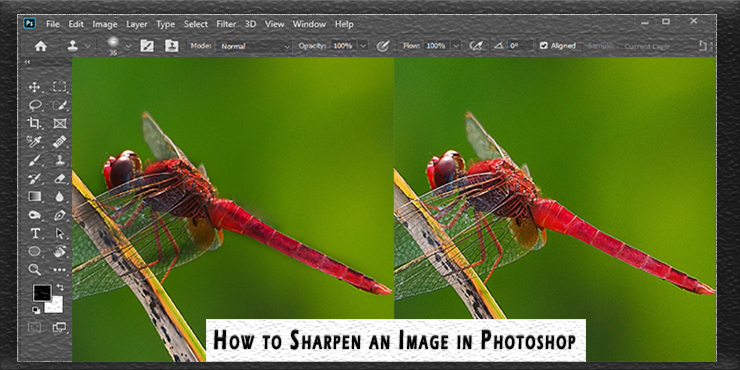Toggle pressure for opacity button
The image size is (740, 370).
pos(383,46)
